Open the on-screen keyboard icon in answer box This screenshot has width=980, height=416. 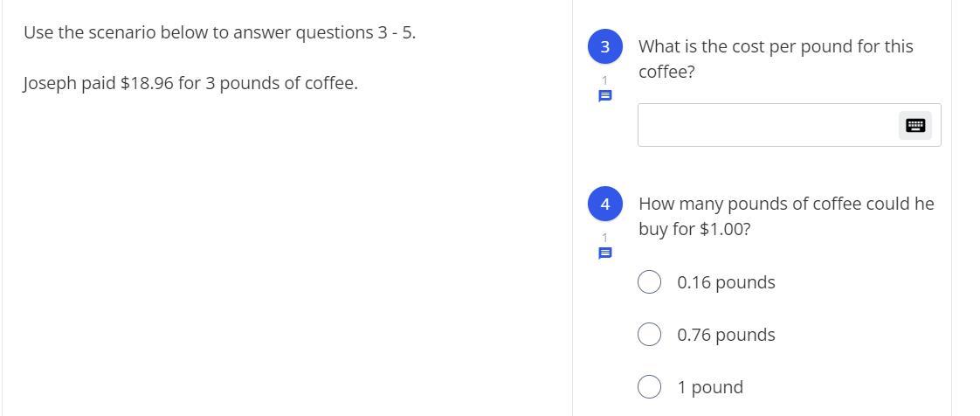click(915, 125)
